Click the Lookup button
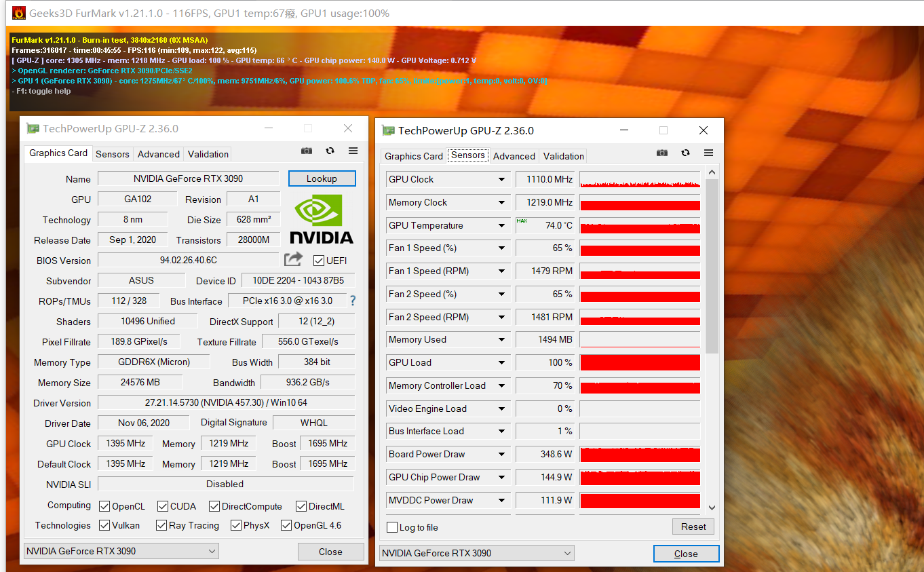 [x=322, y=178]
